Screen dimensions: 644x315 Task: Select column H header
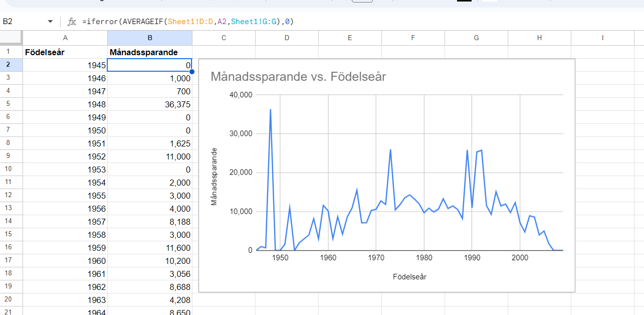click(x=539, y=38)
